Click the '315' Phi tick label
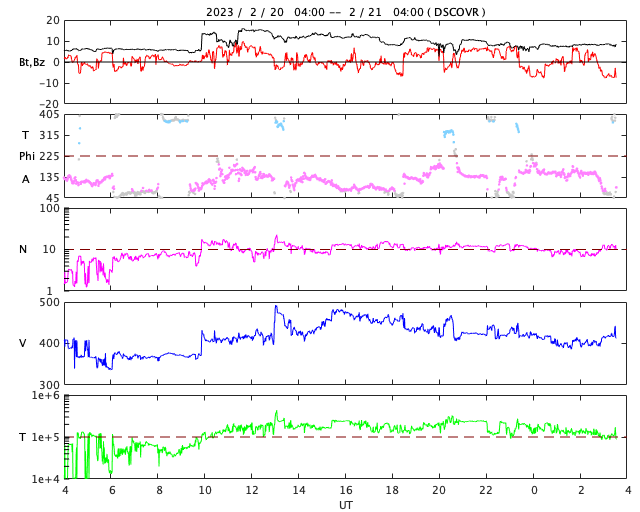 [x=49, y=135]
